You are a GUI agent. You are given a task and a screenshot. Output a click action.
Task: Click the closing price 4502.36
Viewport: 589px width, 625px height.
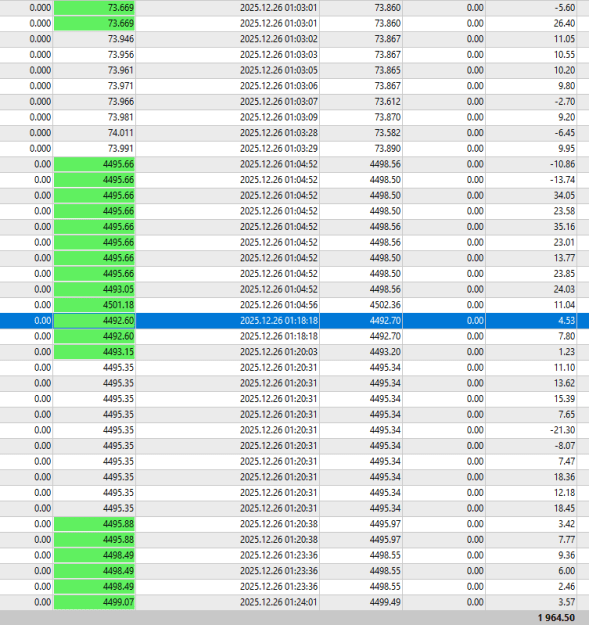(x=385, y=305)
